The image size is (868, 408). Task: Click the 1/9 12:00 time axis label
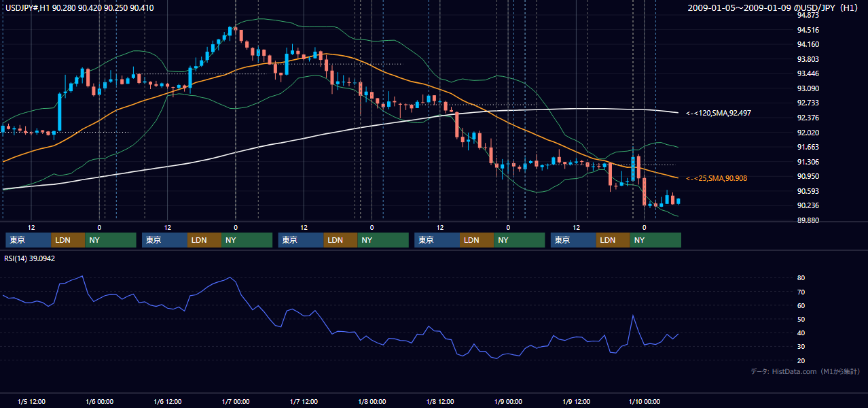[576, 401]
